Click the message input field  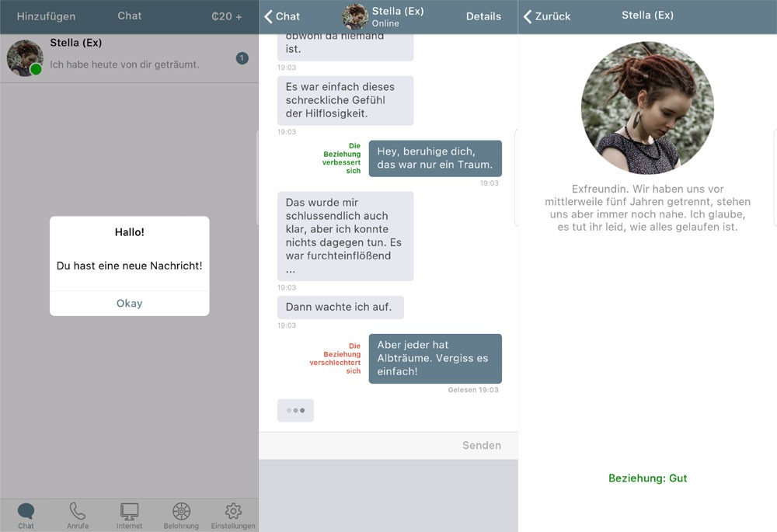click(357, 445)
